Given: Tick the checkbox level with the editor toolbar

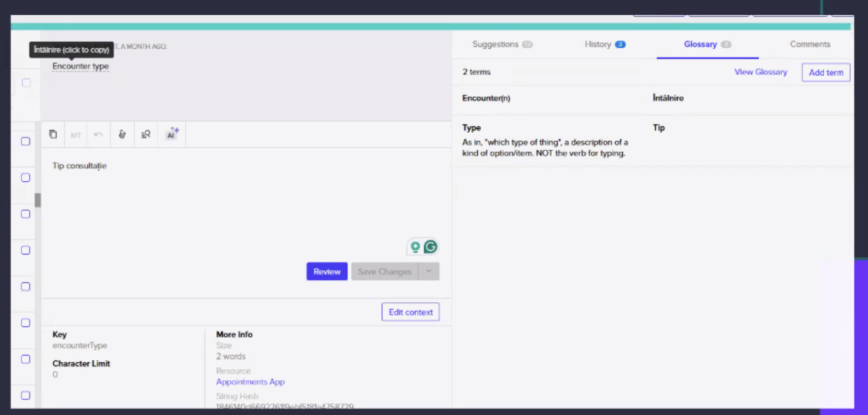Looking at the screenshot, I should (x=26, y=141).
